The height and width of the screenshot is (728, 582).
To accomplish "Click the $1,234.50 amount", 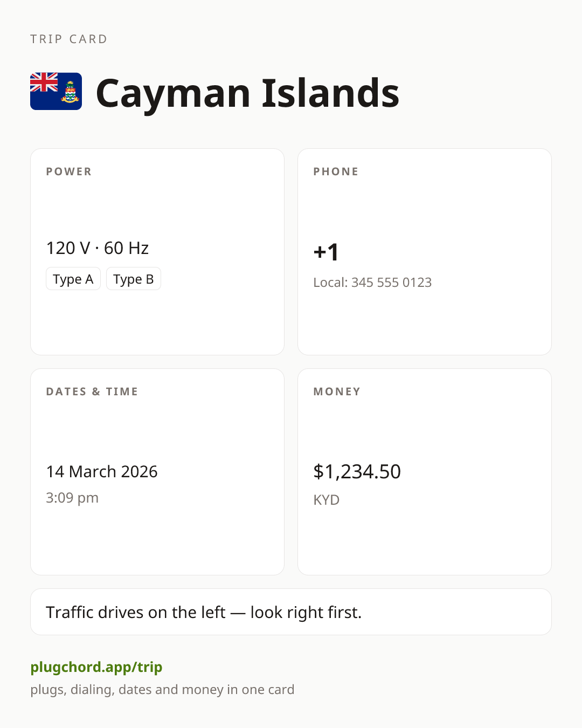I will (357, 472).
